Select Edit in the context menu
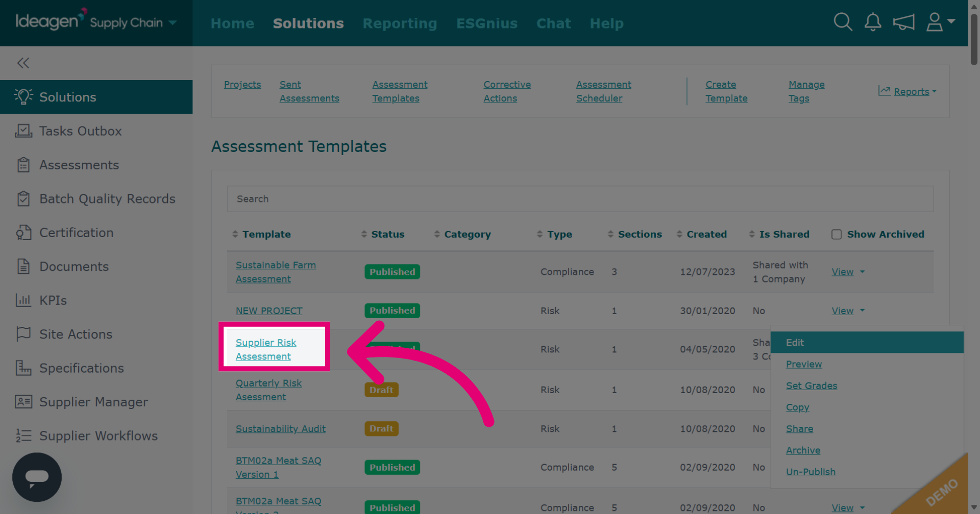The height and width of the screenshot is (514, 980). click(867, 342)
